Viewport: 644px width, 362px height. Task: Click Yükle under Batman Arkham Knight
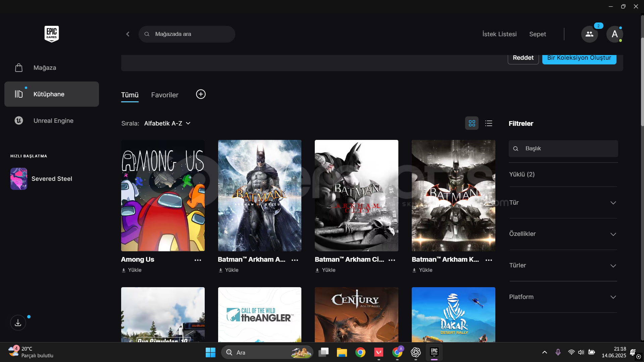423,270
